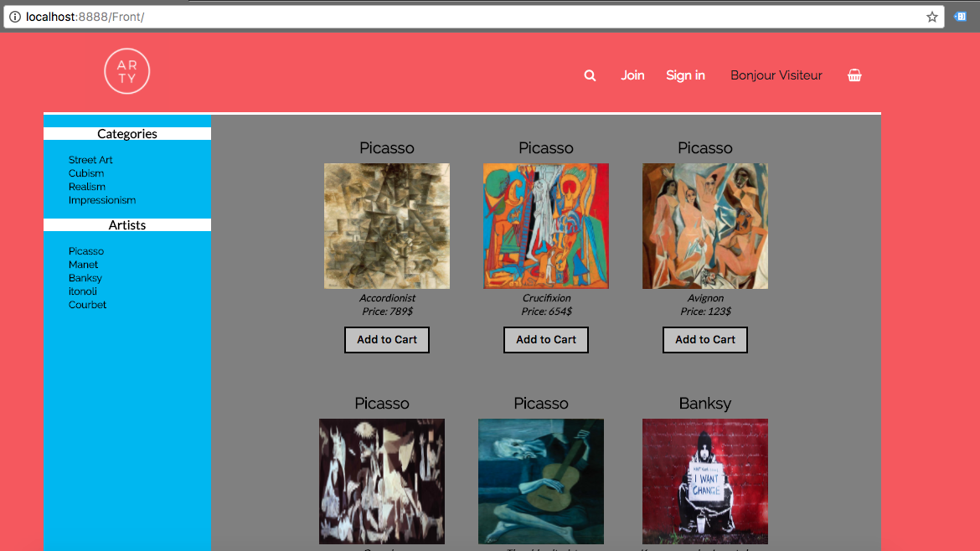Click the Join menu item

(x=632, y=75)
